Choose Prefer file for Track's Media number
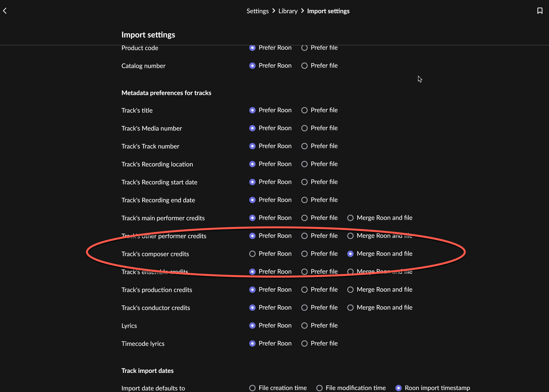 (x=304, y=128)
